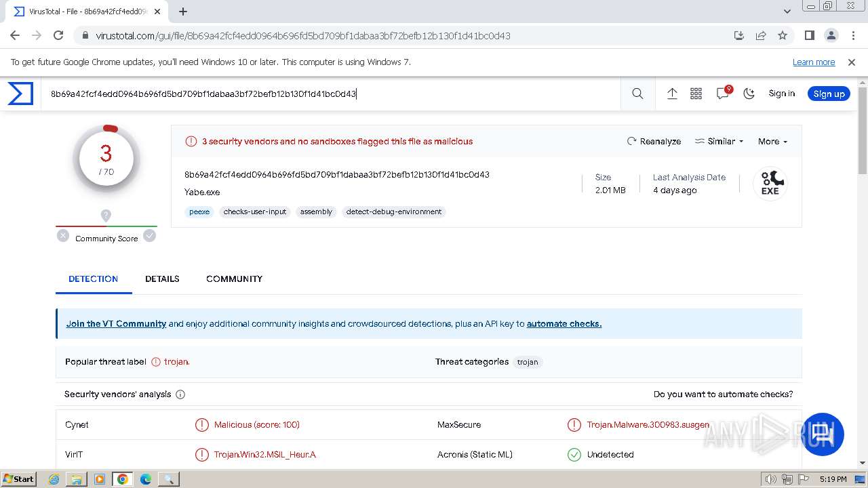Select the checks-user-input tag
Image resolution: width=868 pixels, height=488 pixels.
click(255, 211)
